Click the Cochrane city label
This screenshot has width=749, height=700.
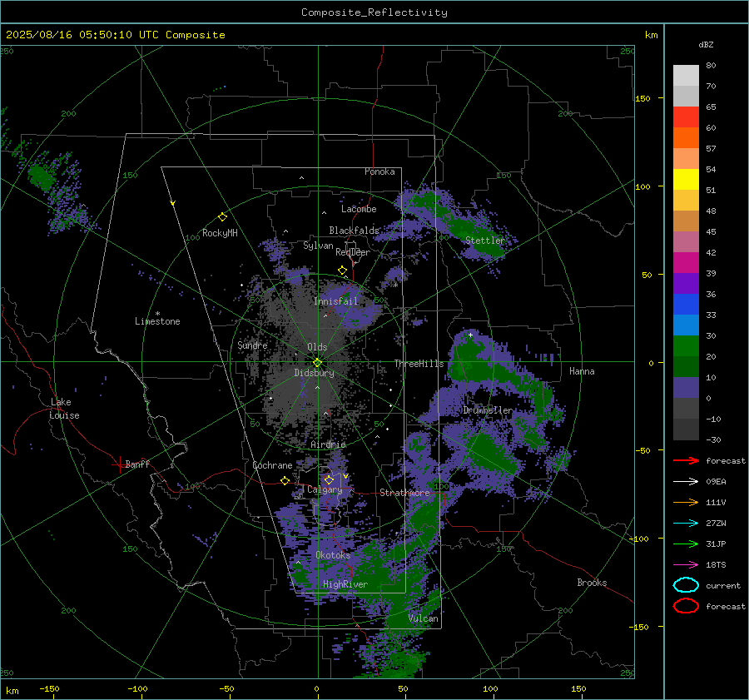click(x=272, y=465)
